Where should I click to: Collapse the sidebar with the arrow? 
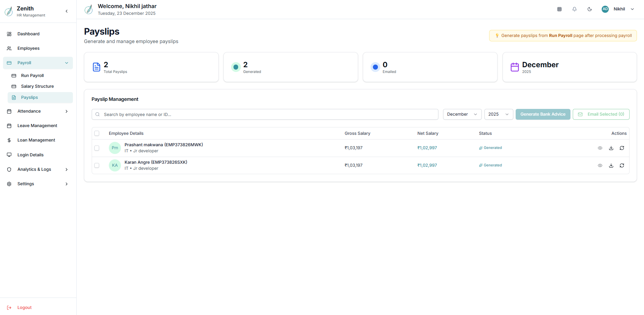click(67, 11)
